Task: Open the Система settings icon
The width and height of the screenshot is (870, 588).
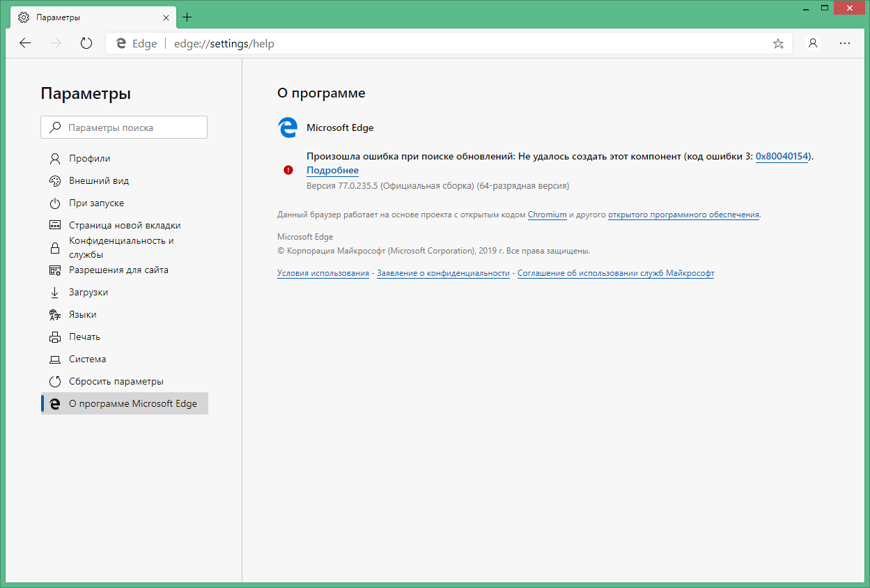Action: coord(54,359)
